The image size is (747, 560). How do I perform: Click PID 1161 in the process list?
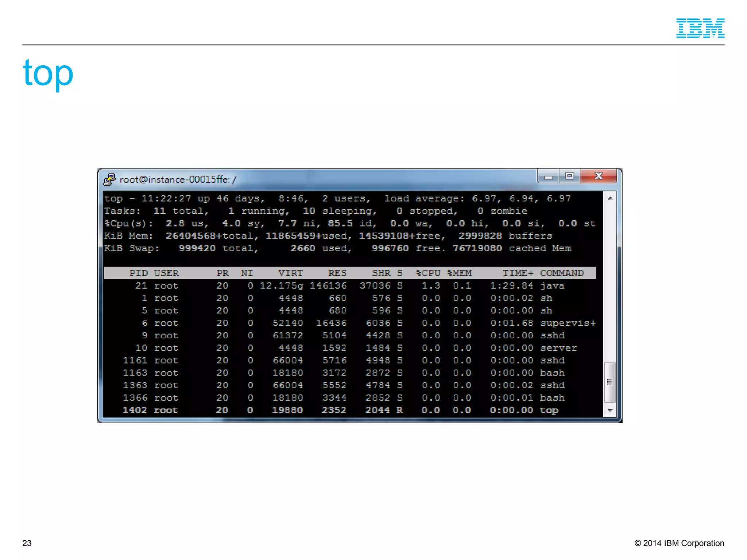pos(135,360)
